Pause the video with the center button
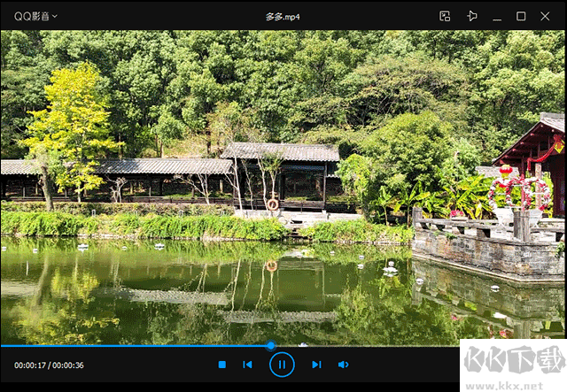 pyautogui.click(x=282, y=365)
